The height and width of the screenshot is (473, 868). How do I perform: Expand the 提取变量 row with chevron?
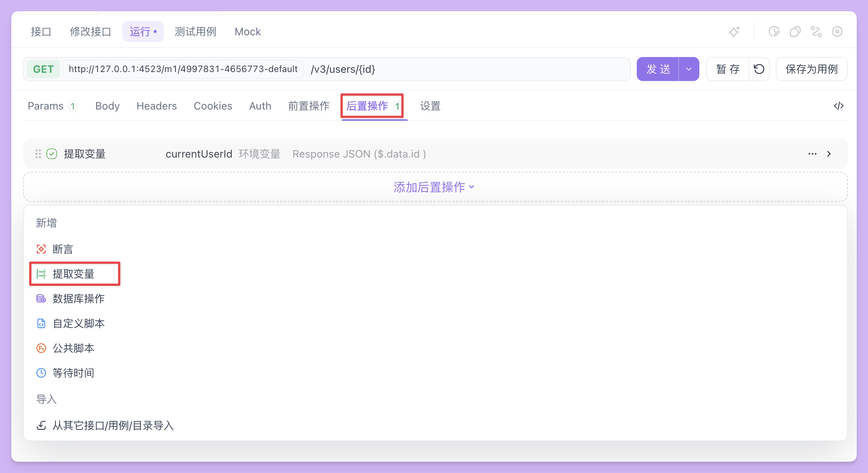[x=829, y=154]
